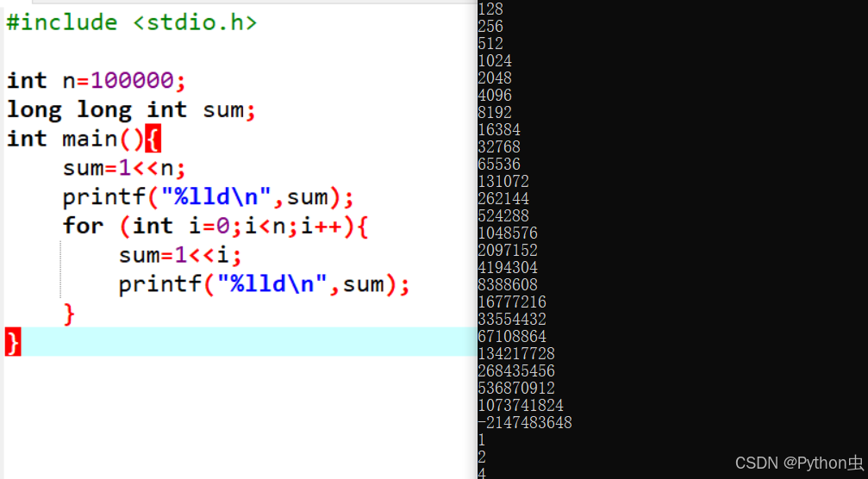Click console output line '536870912'
Viewport: 868px width, 479px height.
(x=516, y=388)
